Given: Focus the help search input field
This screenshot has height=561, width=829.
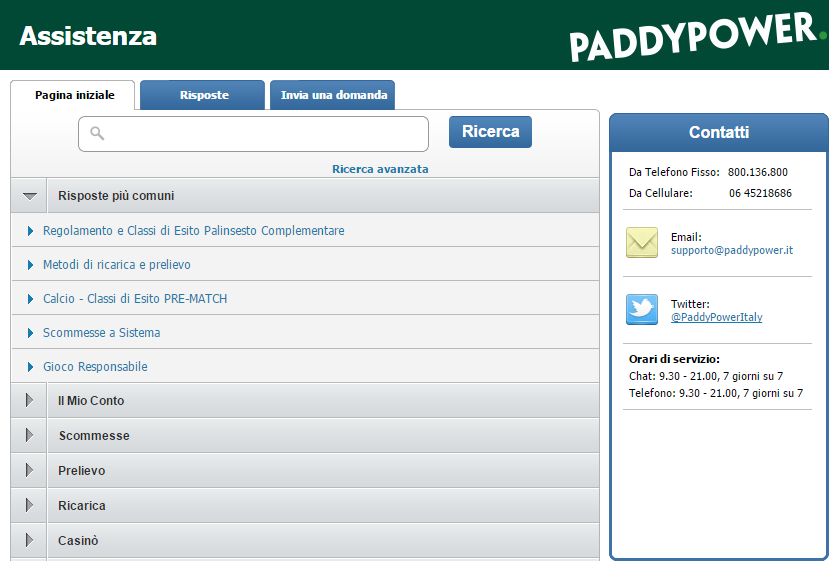Looking at the screenshot, I should click(253, 134).
